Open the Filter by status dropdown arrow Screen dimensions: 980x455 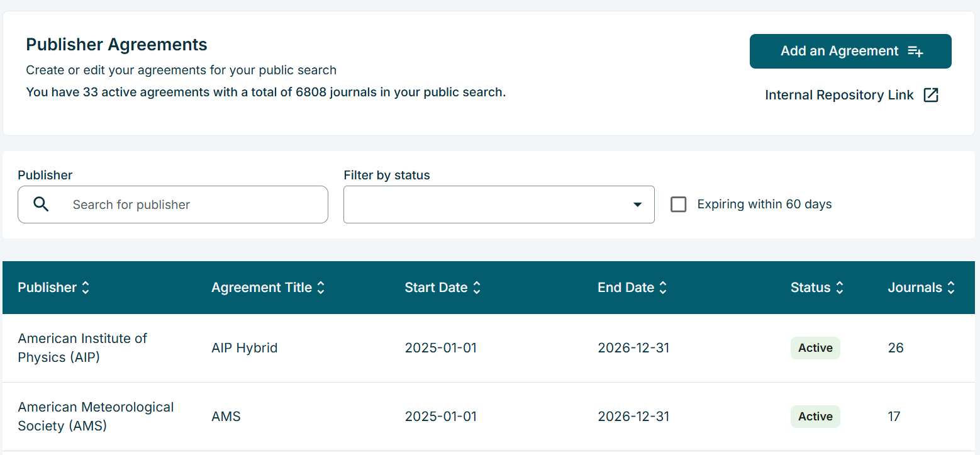637,205
